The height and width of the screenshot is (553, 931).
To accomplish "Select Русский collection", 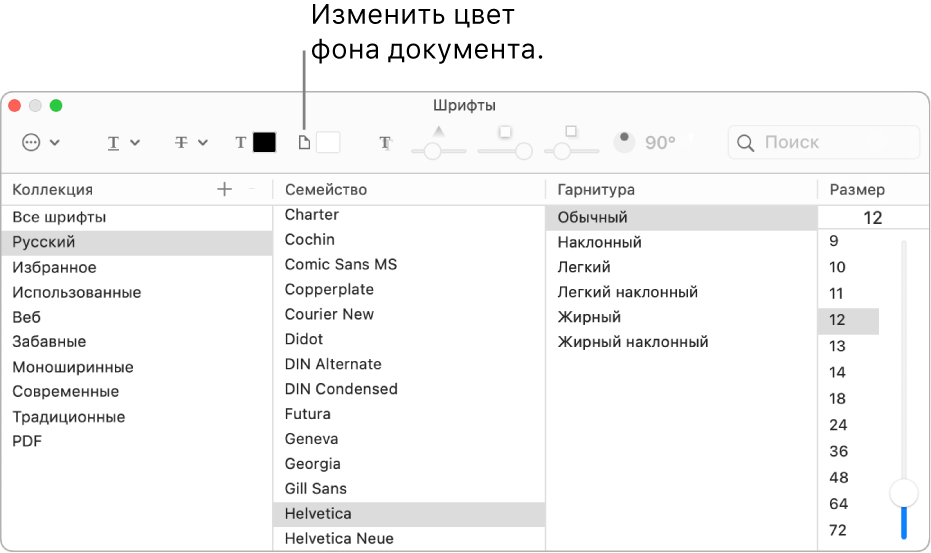I will 137,242.
